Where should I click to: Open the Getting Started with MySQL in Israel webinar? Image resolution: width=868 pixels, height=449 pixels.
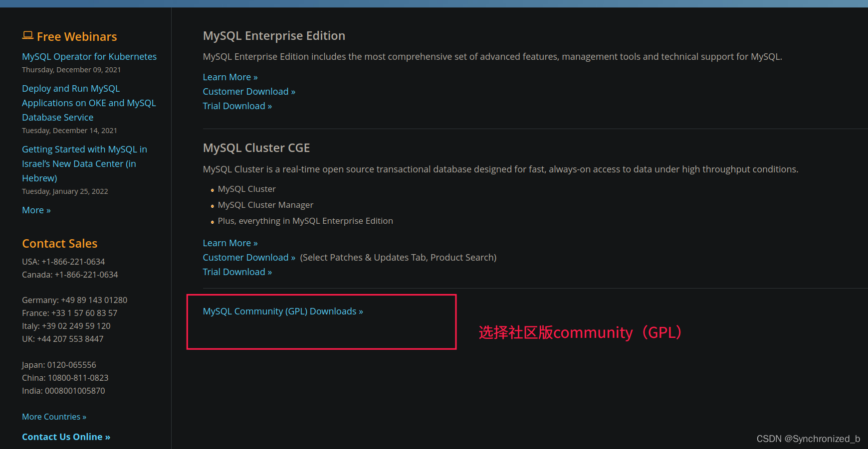(84, 163)
